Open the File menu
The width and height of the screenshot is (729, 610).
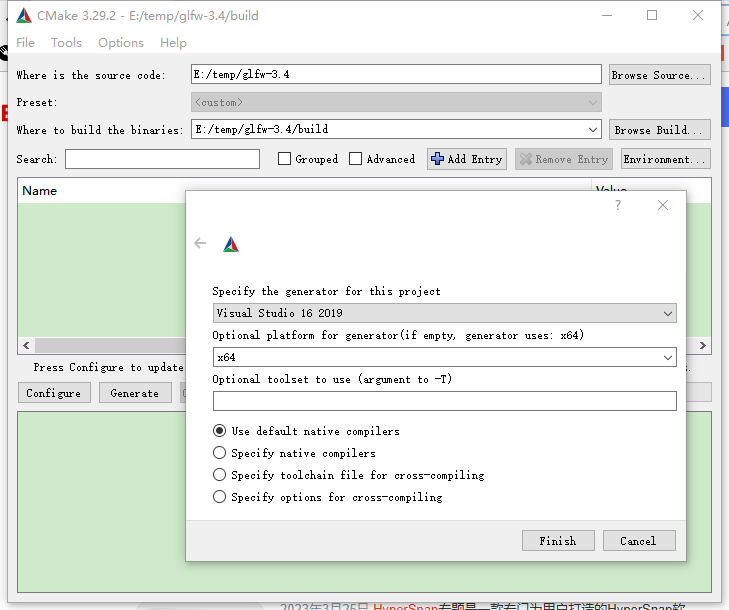(25, 43)
